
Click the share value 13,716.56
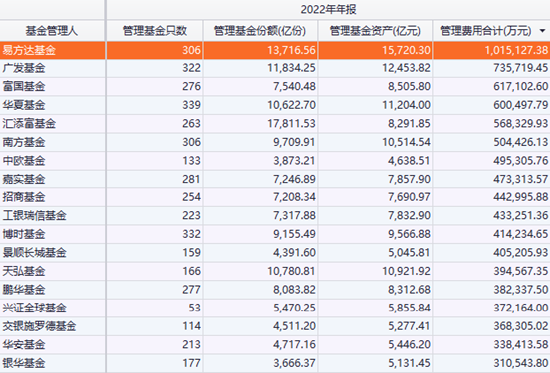[291, 50]
